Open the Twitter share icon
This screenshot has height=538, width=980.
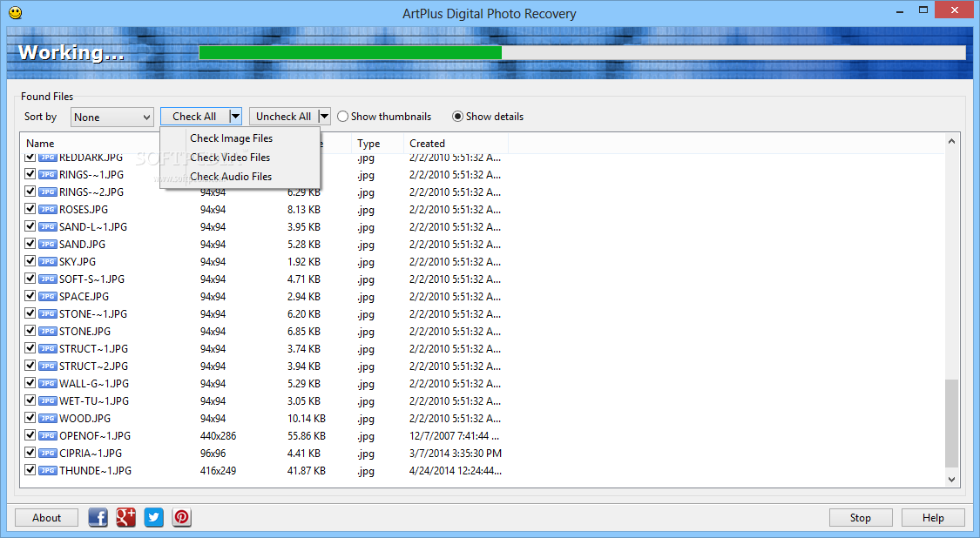pyautogui.click(x=153, y=517)
